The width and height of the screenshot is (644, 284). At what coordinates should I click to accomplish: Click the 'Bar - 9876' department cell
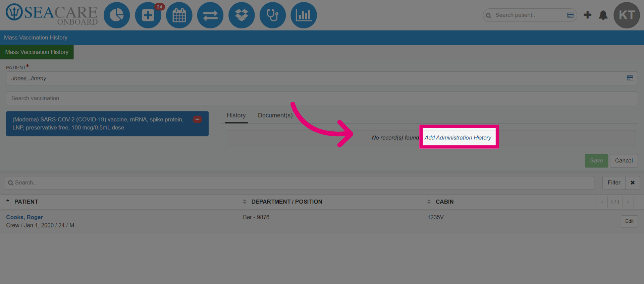pos(256,217)
